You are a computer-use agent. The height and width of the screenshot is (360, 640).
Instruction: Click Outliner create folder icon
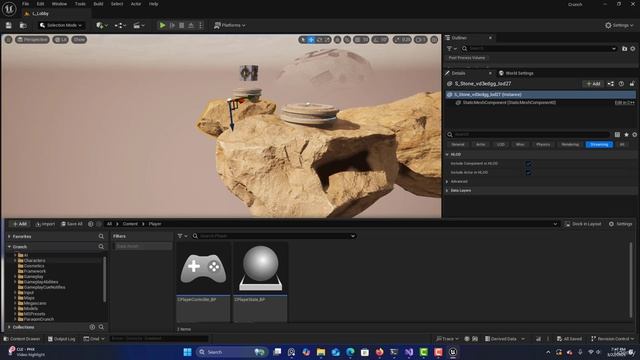[624, 49]
